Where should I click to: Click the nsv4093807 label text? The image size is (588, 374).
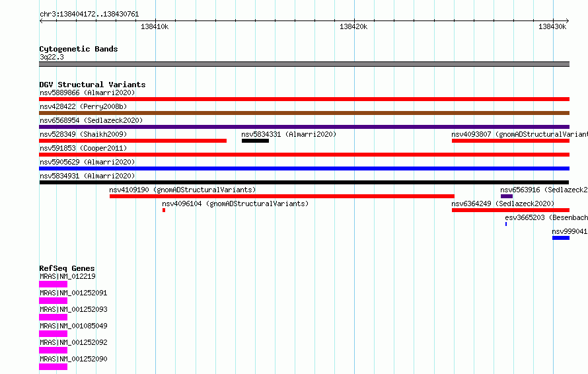click(520, 134)
